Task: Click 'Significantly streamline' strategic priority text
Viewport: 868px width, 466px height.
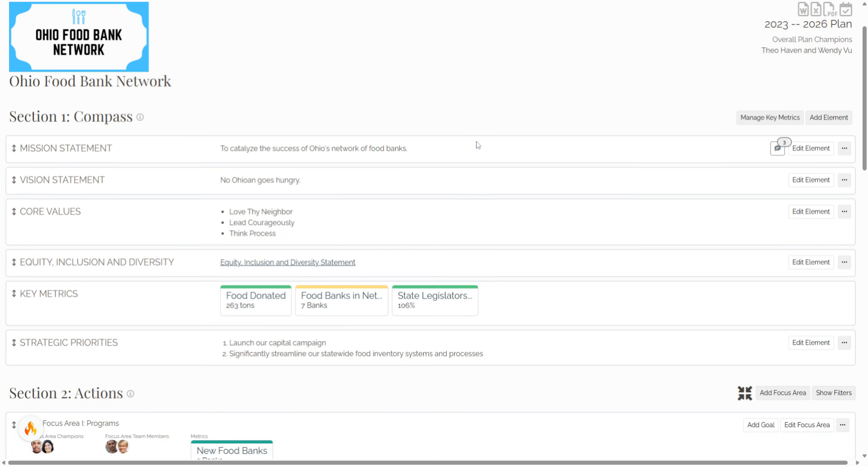Action: click(356, 353)
